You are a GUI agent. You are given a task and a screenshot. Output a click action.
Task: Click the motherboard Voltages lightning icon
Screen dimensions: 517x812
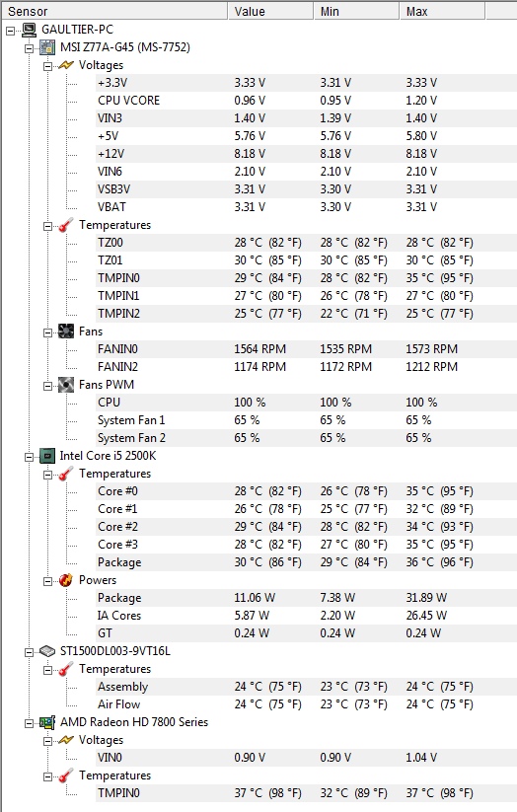[66, 65]
